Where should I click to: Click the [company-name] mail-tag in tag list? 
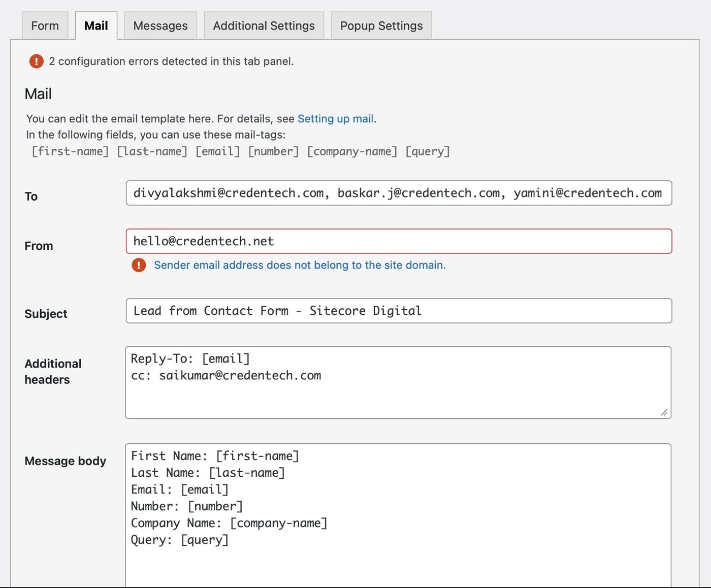click(x=352, y=151)
